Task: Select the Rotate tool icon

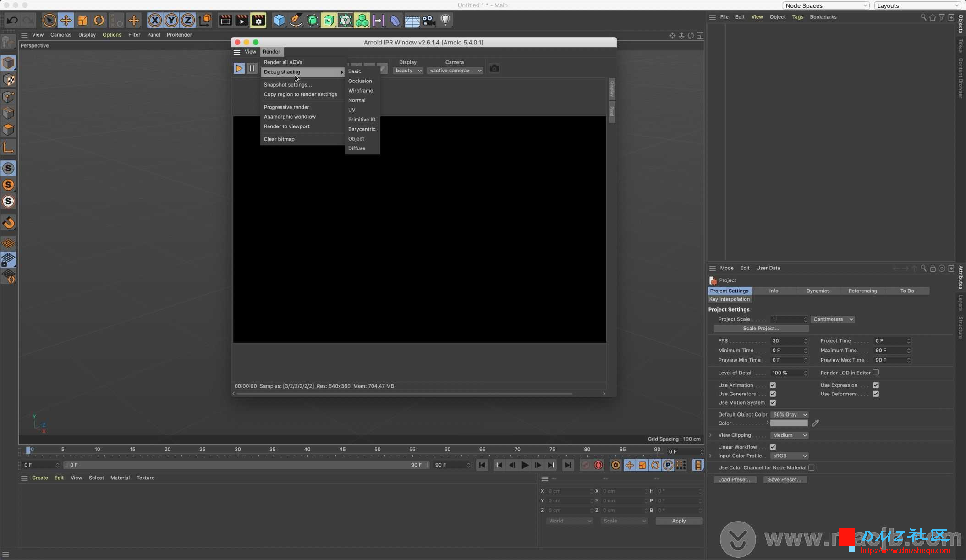Action: 99,20
